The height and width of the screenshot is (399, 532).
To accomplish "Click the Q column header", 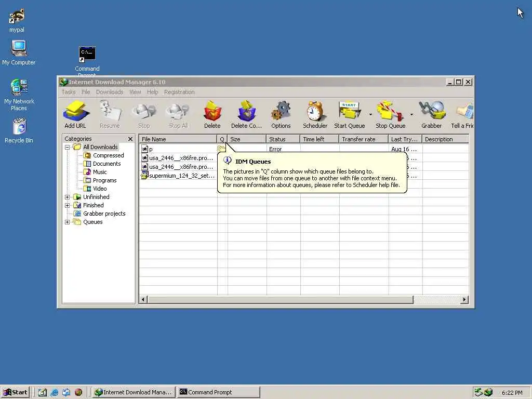I will (x=222, y=139).
